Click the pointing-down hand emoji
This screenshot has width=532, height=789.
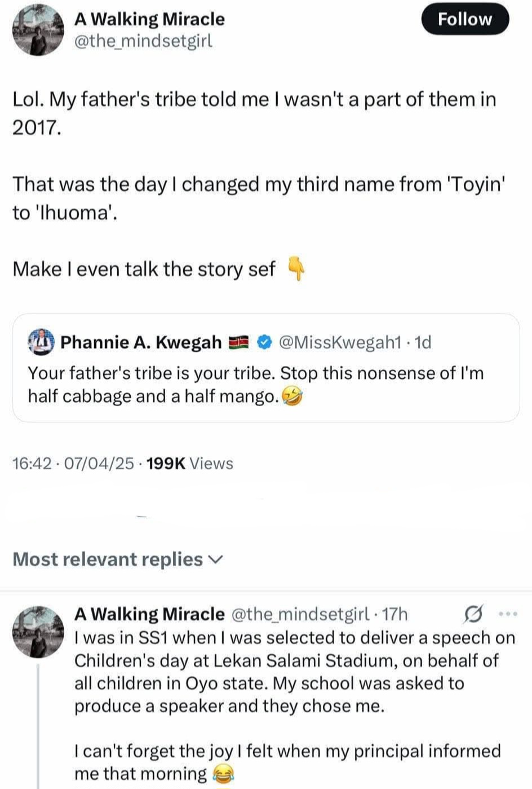296,269
